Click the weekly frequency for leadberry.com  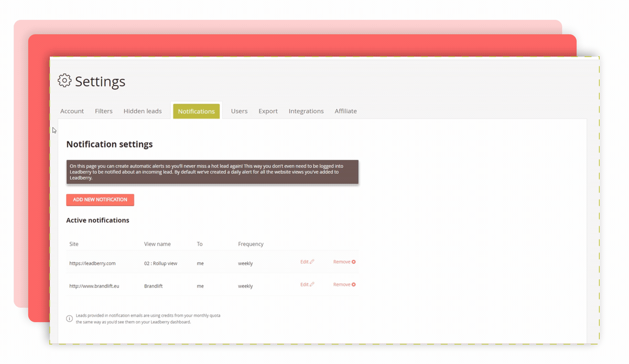click(x=245, y=263)
